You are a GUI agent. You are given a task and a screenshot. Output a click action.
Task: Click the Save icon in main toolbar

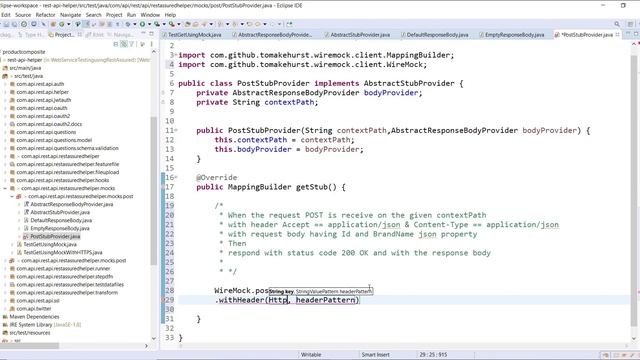coord(7,24)
